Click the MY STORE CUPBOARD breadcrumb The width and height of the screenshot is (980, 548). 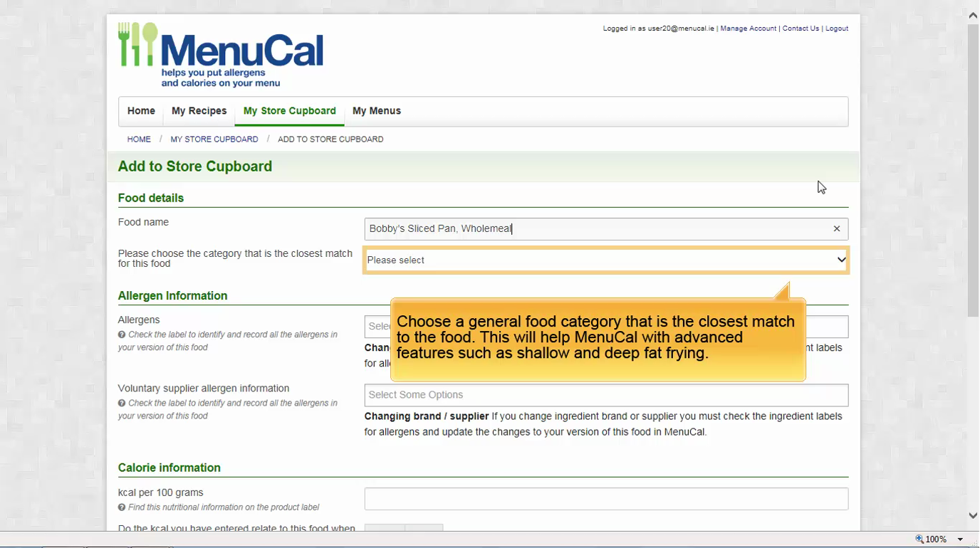(x=214, y=139)
